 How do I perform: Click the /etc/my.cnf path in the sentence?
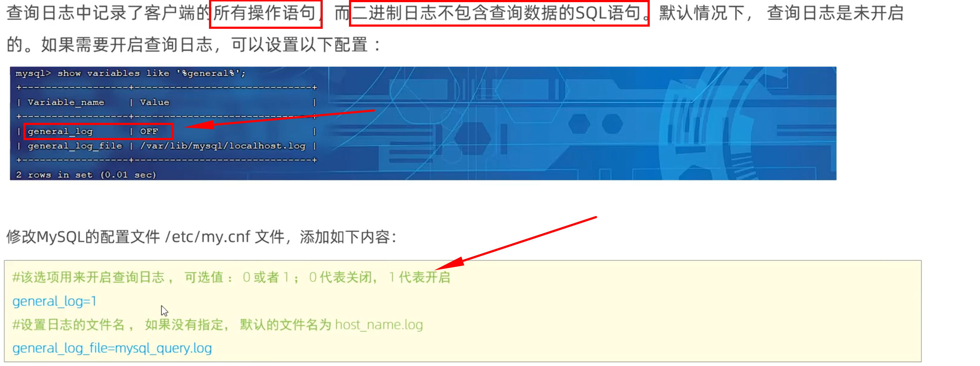point(208,237)
